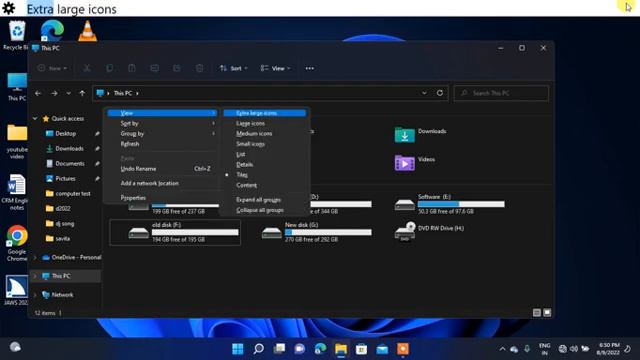
Task: Open the View dropdown in toolbar
Action: (276, 68)
